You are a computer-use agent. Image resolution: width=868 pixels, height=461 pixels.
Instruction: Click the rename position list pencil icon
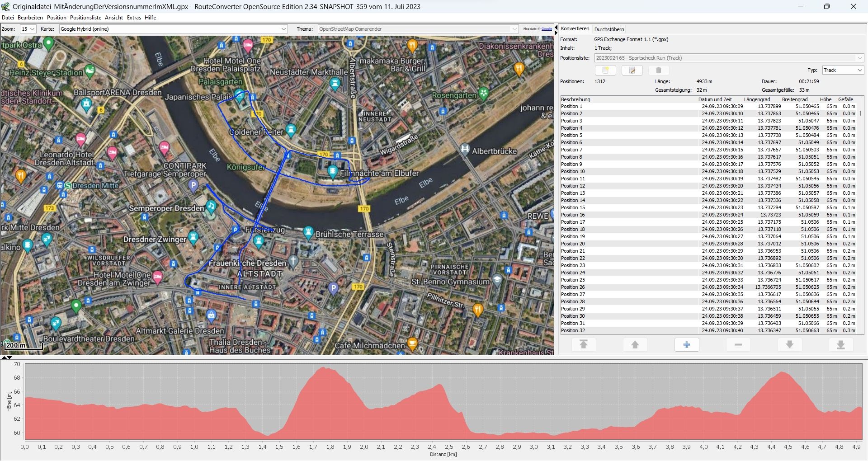[x=632, y=71]
